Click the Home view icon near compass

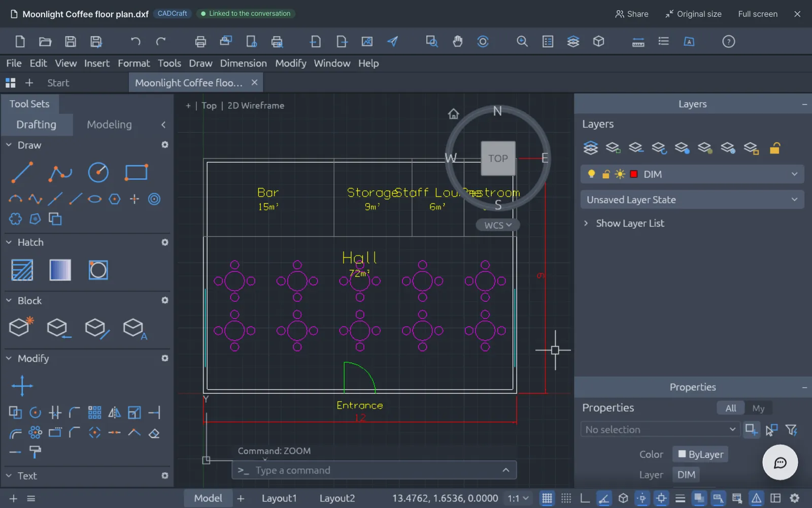tap(453, 114)
